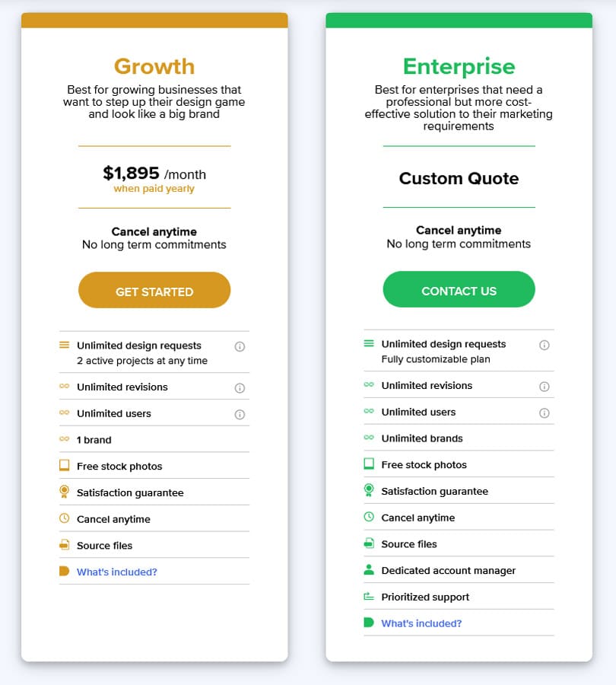Open What's included? link under Enterprise plan
Image resolution: width=616 pixels, height=685 pixels.
click(x=421, y=623)
